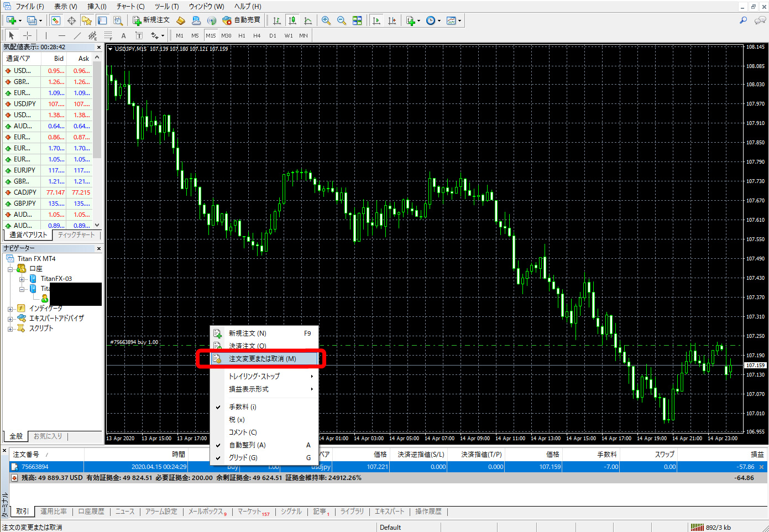This screenshot has width=769, height=532.
Task: Toggle 自動整列 (A) in context menu
Action: 264,445
